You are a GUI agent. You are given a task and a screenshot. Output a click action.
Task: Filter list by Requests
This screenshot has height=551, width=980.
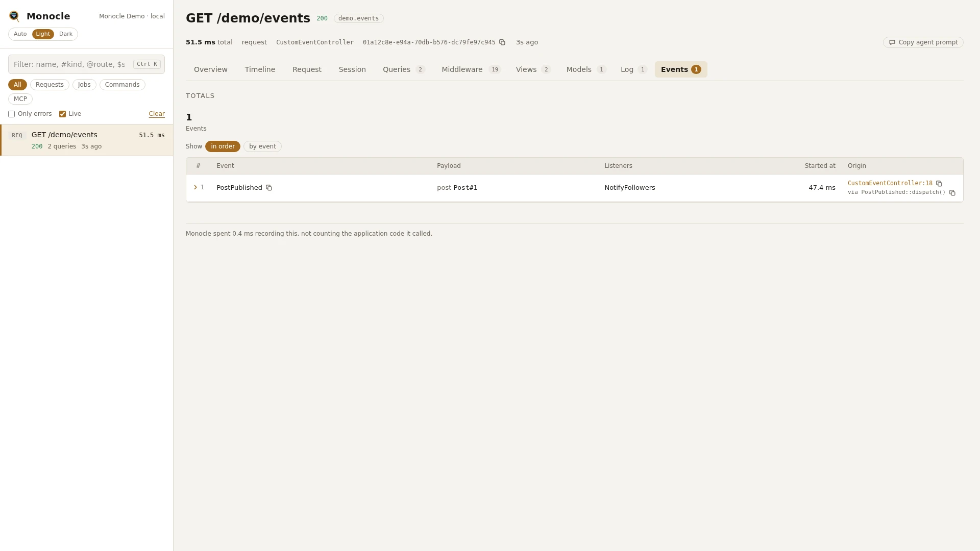(50, 85)
